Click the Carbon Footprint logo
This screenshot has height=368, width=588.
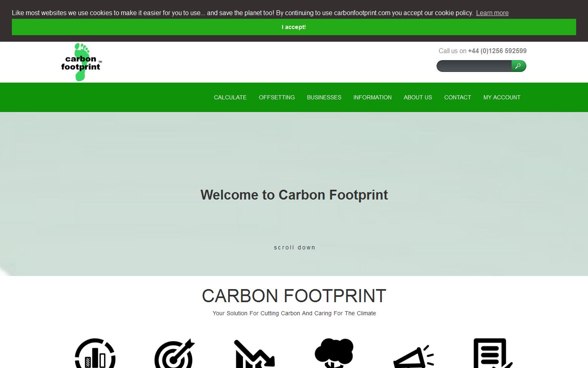click(x=81, y=62)
